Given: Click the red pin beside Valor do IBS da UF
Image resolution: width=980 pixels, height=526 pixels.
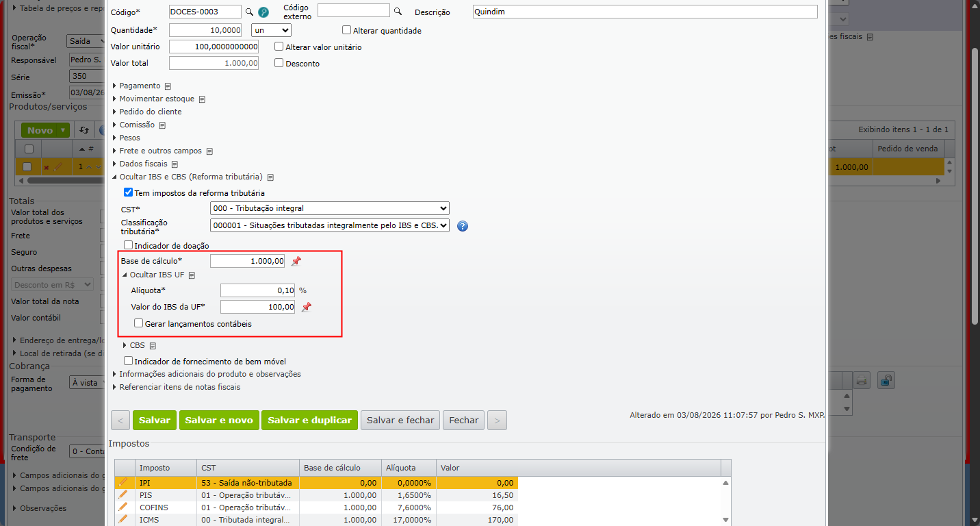Looking at the screenshot, I should 307,307.
